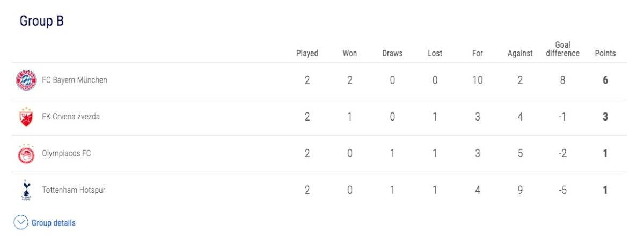Screen dimensions: 644x240
Task: Click the Played column header
Action: pyautogui.click(x=307, y=53)
